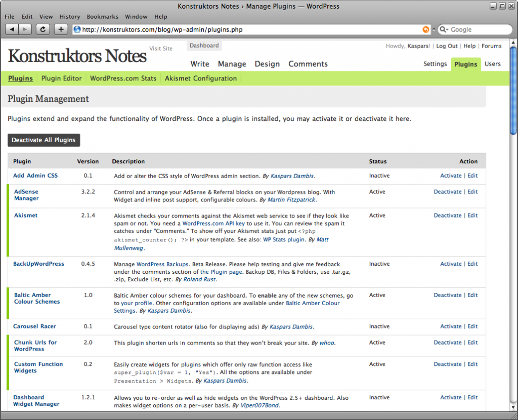Open the Settings admin tab
This screenshot has width=518, height=420.
point(435,64)
